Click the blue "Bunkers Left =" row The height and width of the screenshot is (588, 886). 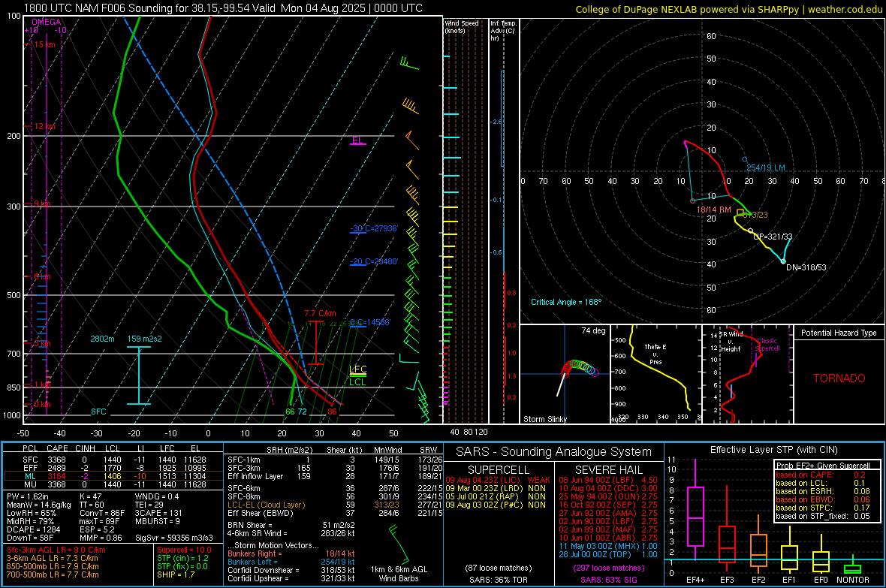click(291, 562)
